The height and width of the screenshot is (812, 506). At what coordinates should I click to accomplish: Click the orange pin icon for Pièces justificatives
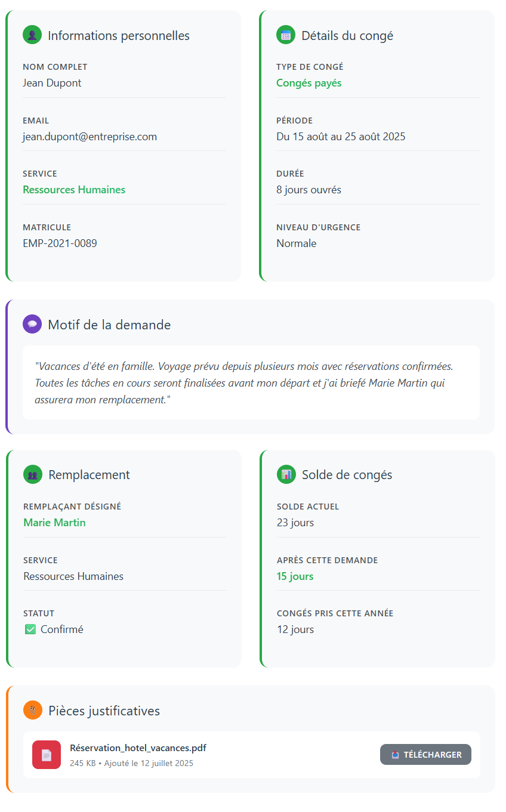tap(33, 710)
